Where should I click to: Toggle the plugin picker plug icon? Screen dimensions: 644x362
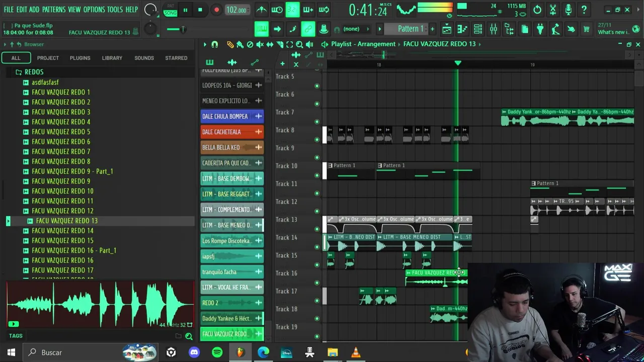point(540,29)
